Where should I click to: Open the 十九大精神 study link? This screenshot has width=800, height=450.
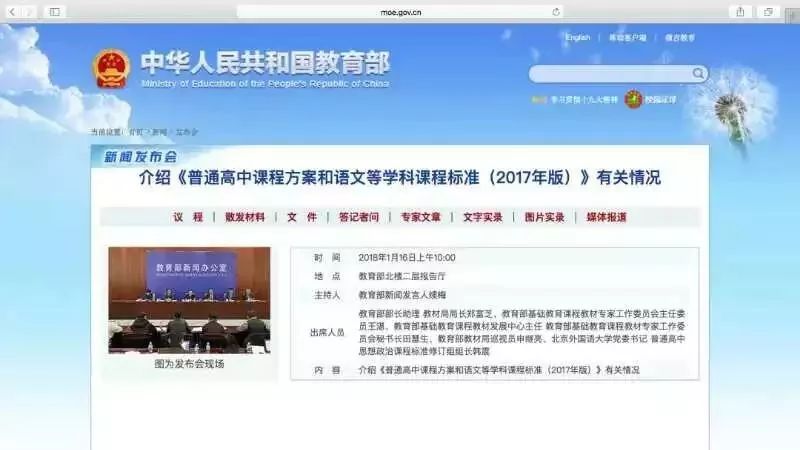pos(584,100)
